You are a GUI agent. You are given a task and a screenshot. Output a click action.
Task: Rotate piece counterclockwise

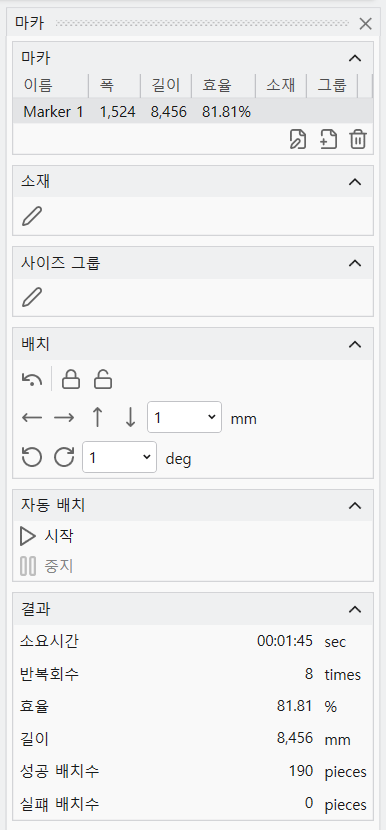32,457
